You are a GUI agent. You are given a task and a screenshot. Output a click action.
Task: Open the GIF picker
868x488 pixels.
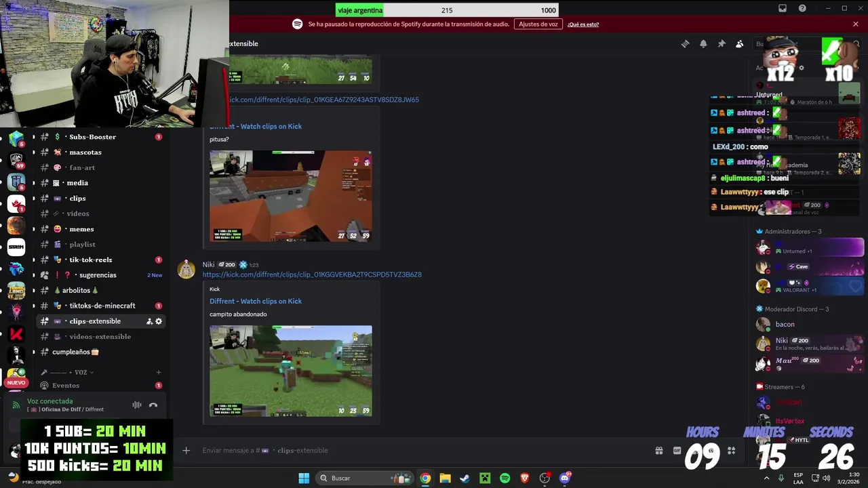tap(677, 451)
